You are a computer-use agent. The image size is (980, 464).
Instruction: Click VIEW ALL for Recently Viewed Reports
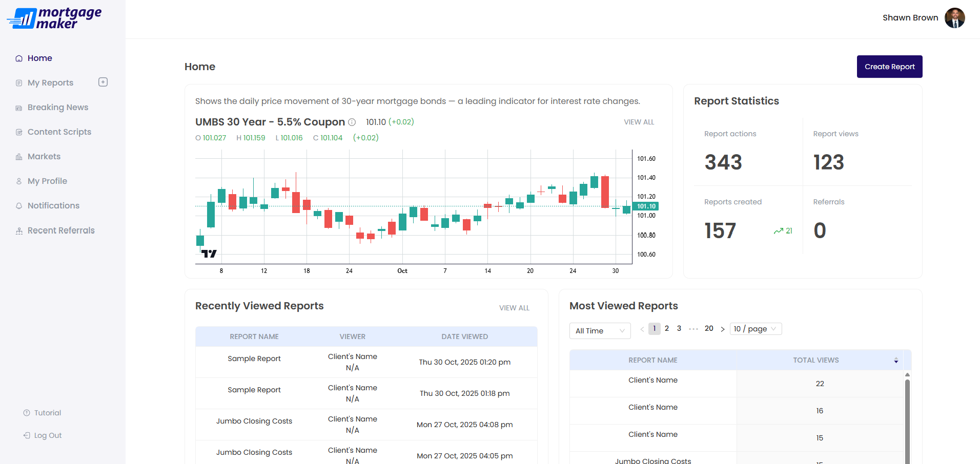[x=514, y=308]
